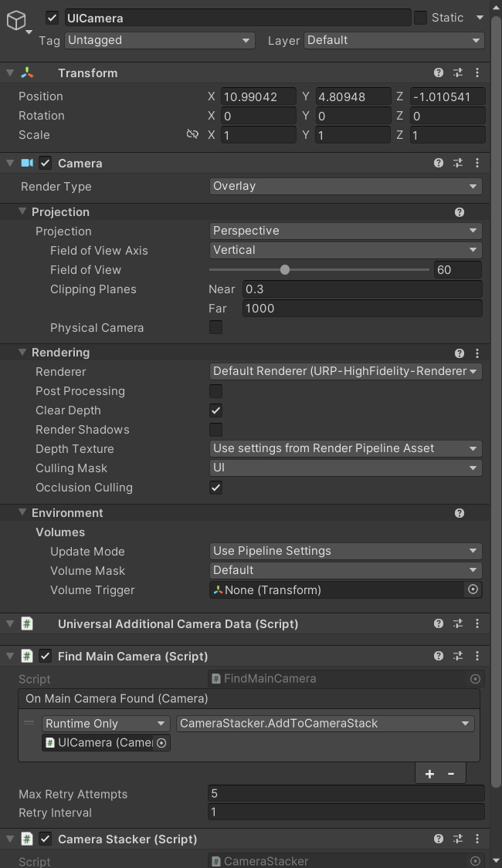Open the Static options dropdown arrow

pyautogui.click(x=480, y=18)
